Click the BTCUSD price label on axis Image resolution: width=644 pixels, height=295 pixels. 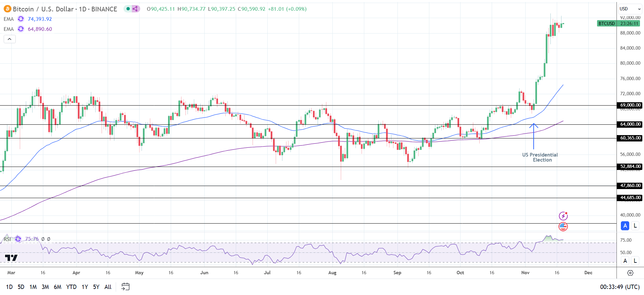point(607,23)
